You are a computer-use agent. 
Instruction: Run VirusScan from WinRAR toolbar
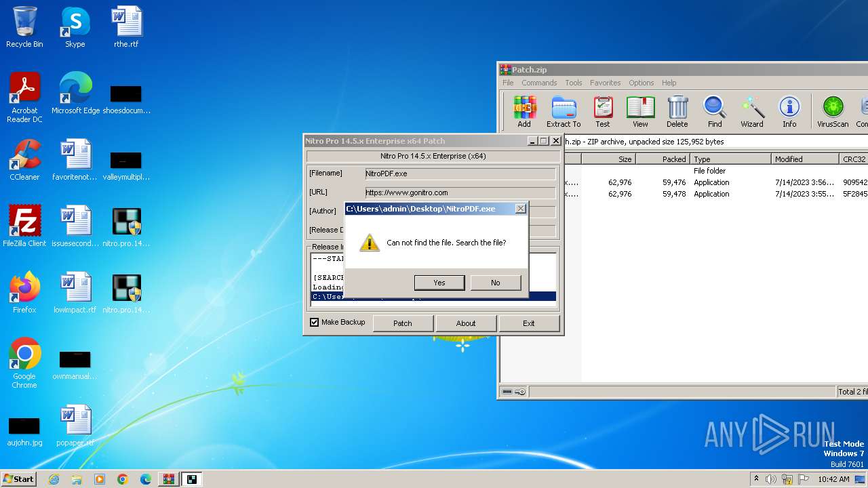coord(833,111)
